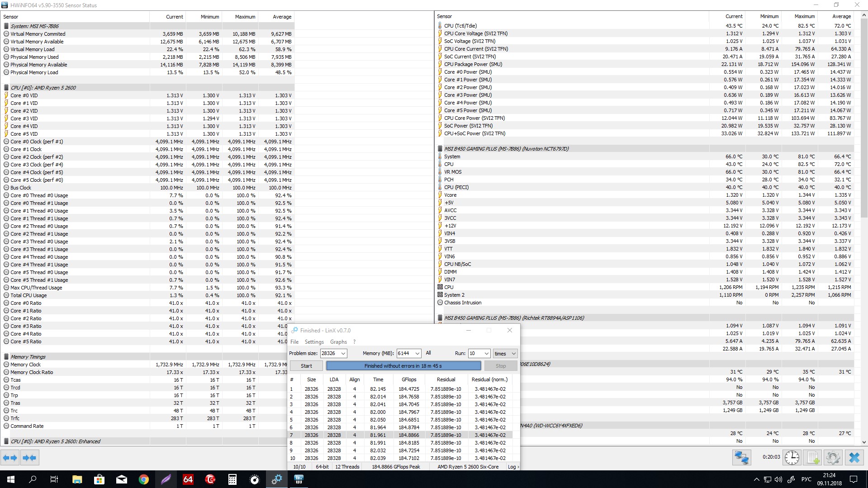The width and height of the screenshot is (868, 488).
Task: Select LinX result row with 184.4725 GFlops
Action: 401,389
